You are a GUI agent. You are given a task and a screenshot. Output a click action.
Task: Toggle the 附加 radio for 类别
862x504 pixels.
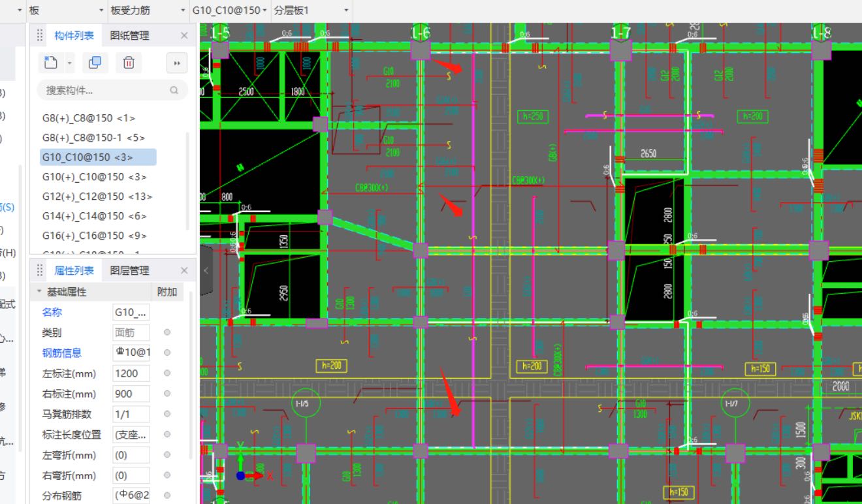click(167, 332)
